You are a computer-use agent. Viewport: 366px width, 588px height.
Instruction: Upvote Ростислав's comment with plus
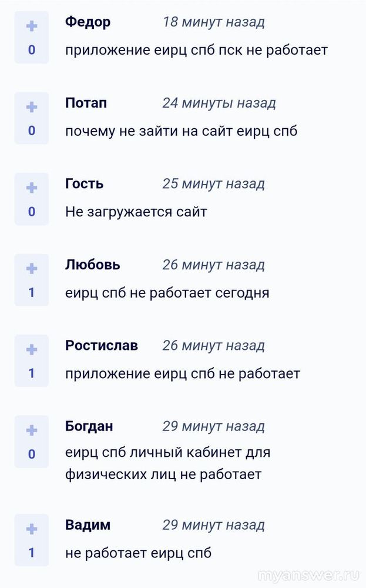32,350
